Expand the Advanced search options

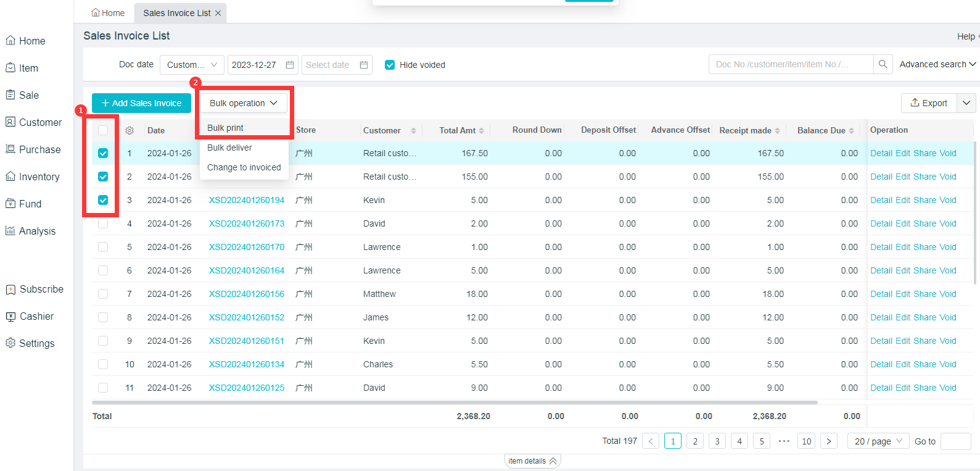pos(937,64)
